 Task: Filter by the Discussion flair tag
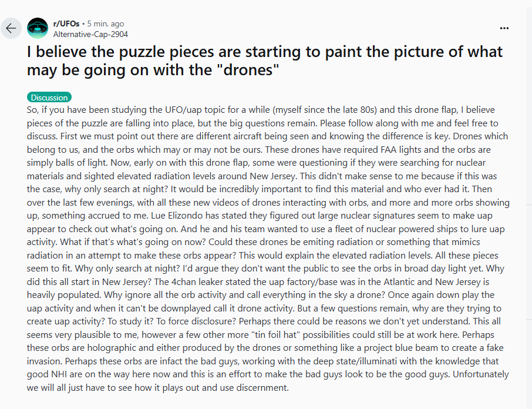pos(49,98)
